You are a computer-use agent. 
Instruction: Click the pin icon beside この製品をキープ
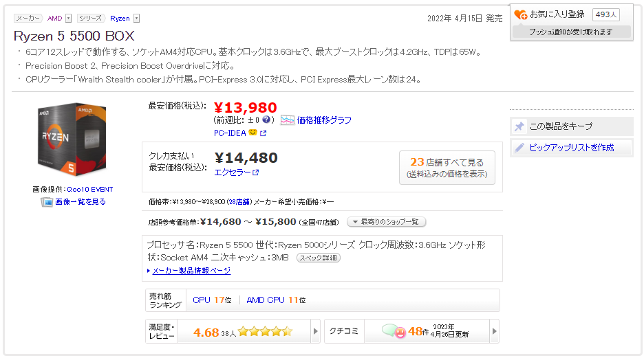coord(519,126)
